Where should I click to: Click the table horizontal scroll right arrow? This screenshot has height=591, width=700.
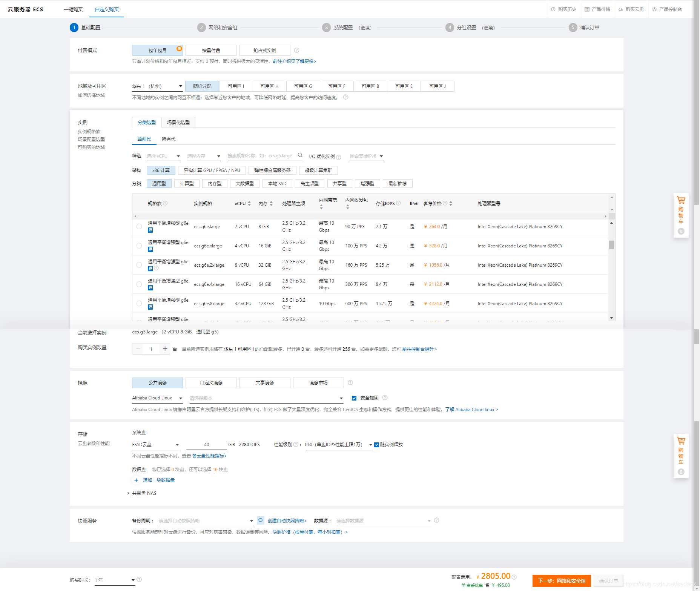pos(606,216)
